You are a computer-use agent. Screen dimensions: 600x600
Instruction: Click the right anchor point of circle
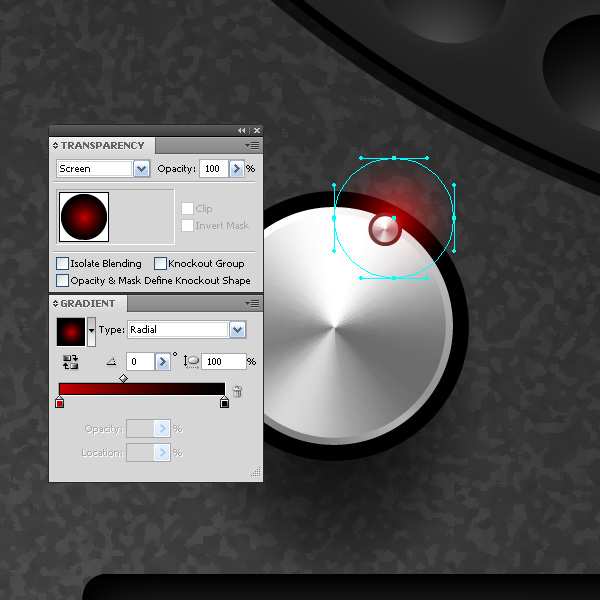point(454,218)
